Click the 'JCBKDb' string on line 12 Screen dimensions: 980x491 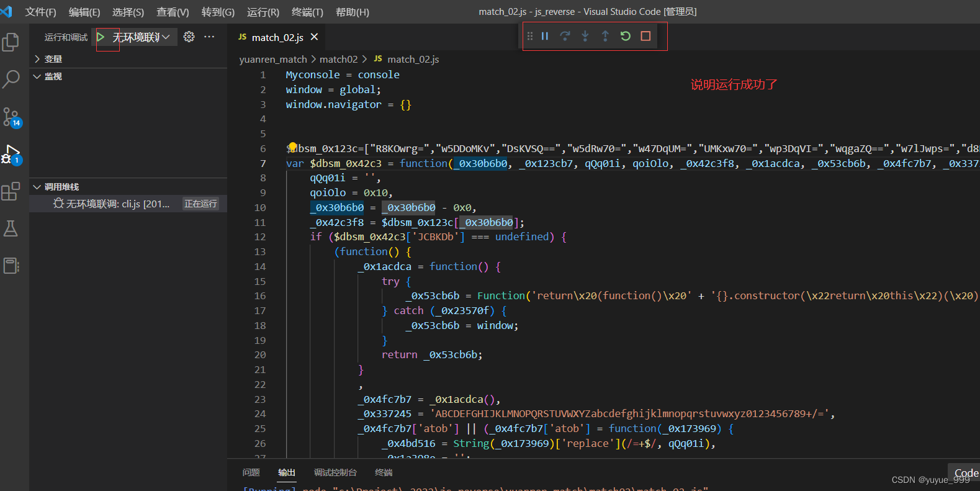coord(435,236)
